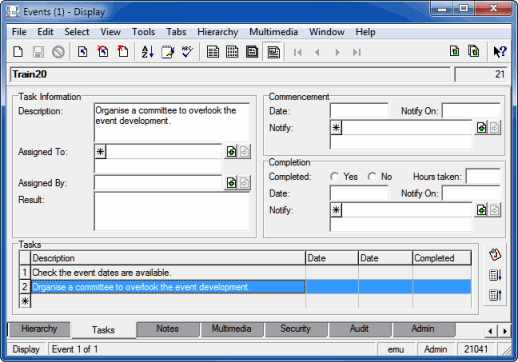Open the Hierarchy menu
Image resolution: width=518 pixels, height=362 pixels.
coord(218,32)
